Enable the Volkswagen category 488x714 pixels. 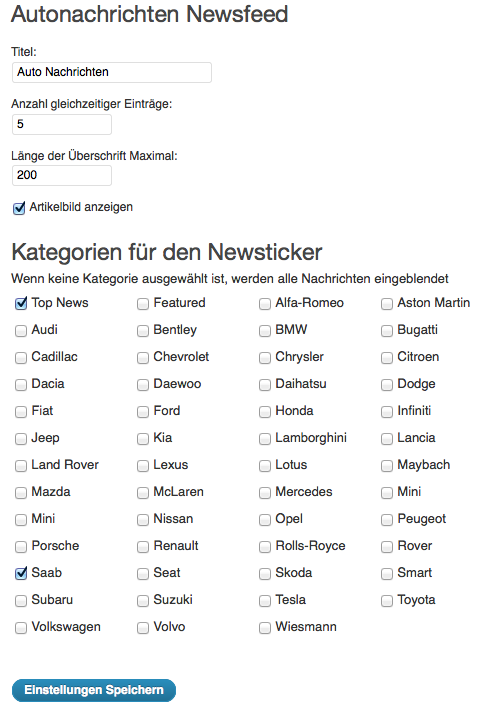coord(21,628)
